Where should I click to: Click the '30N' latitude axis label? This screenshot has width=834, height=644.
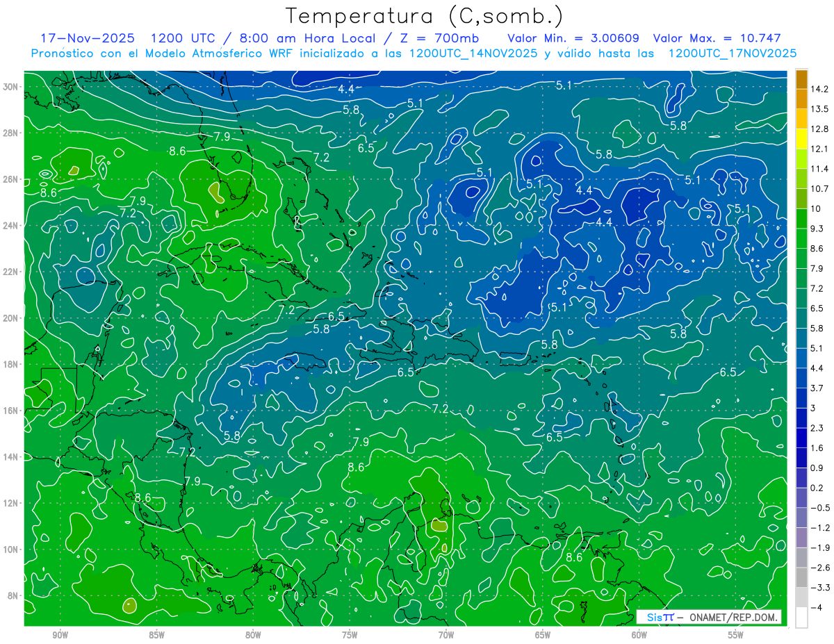tap(12, 87)
